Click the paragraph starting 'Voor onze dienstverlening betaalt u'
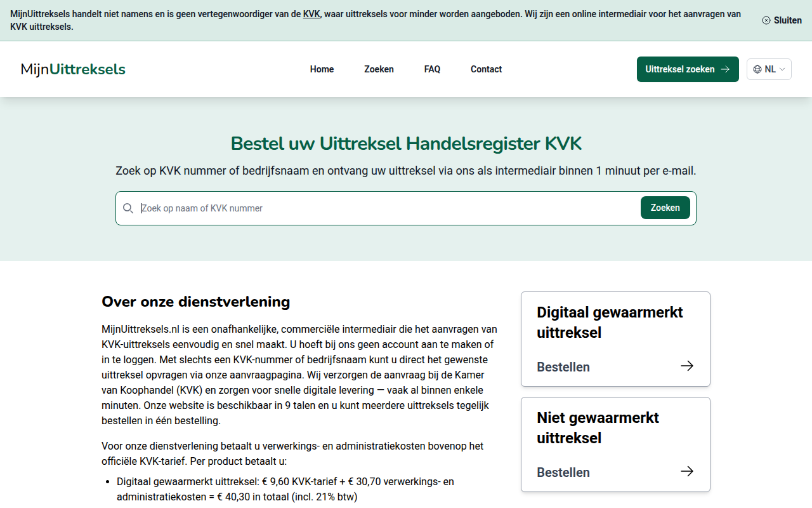Screen dimensions: 812x508 pyautogui.click(x=292, y=454)
